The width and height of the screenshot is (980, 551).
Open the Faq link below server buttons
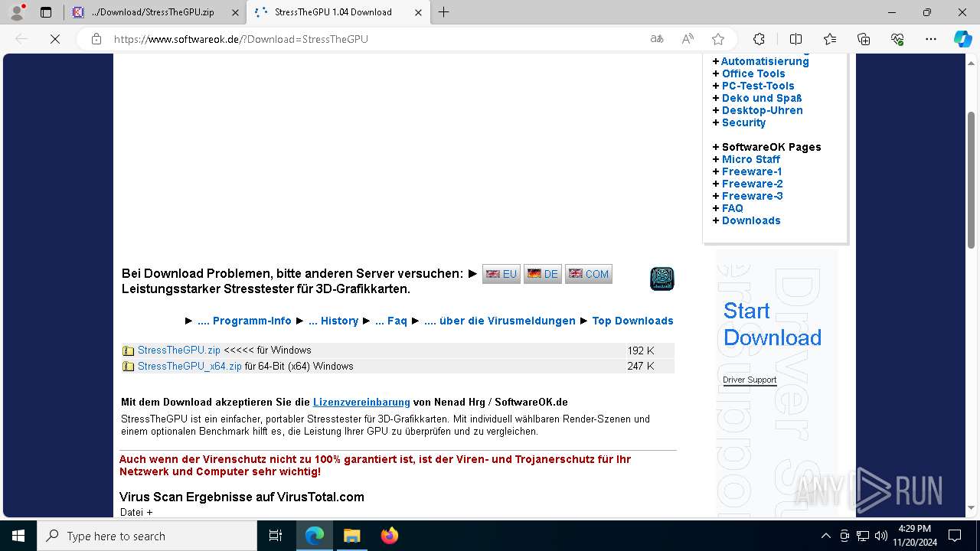[391, 321]
